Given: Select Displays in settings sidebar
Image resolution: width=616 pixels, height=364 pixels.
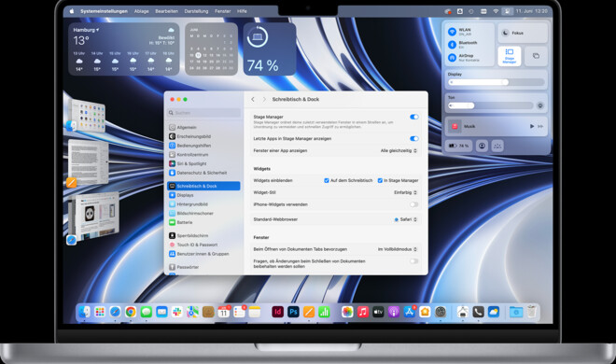Looking at the screenshot, I should pyautogui.click(x=203, y=195).
